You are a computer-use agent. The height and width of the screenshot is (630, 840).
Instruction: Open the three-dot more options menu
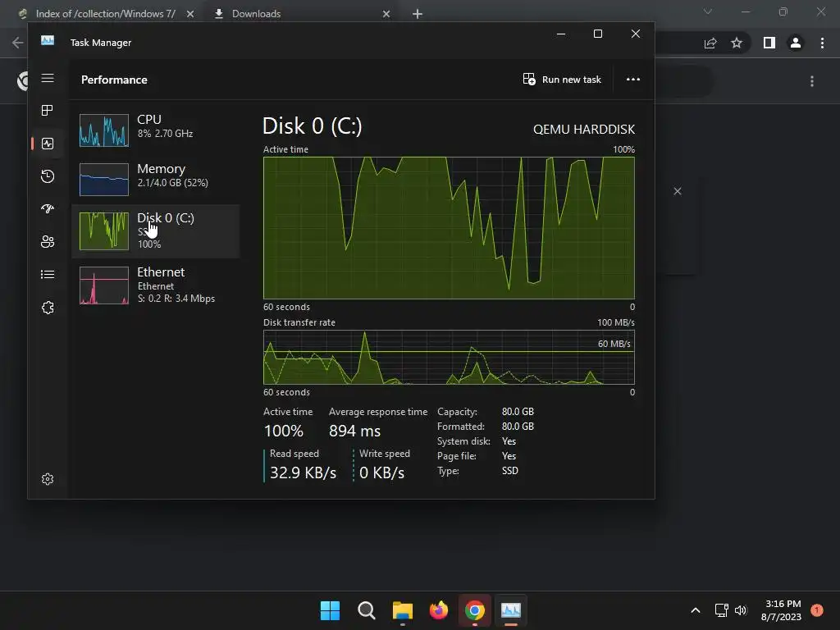[633, 80]
